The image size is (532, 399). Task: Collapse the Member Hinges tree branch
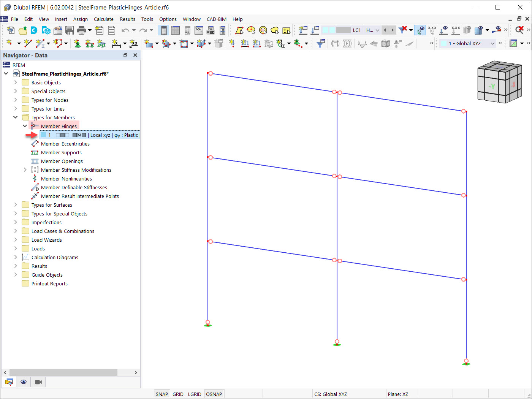pyautogui.click(x=25, y=126)
